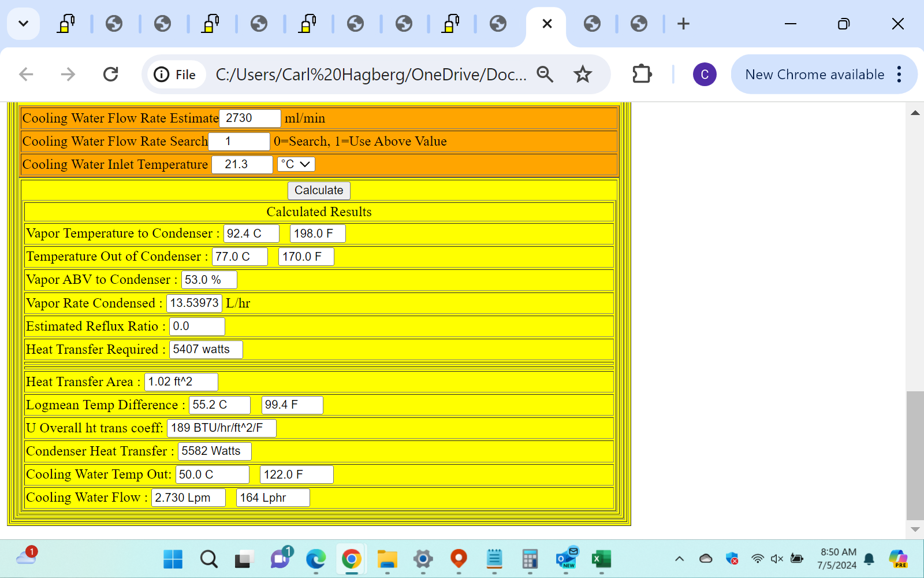This screenshot has width=924, height=578.
Task: Click New Chrome available update button
Action: pos(814,75)
